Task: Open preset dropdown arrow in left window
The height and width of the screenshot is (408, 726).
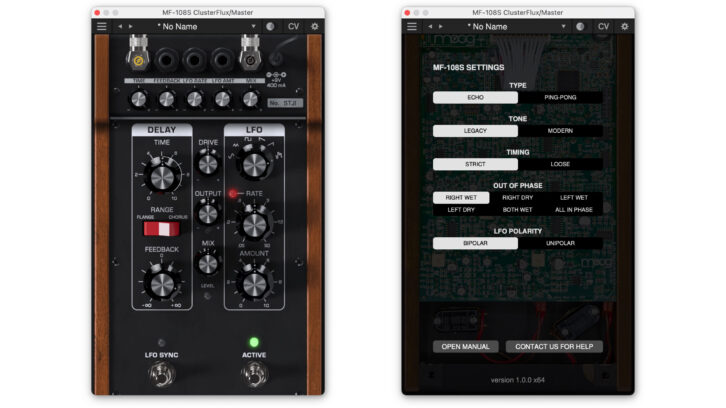Action: [x=253, y=26]
